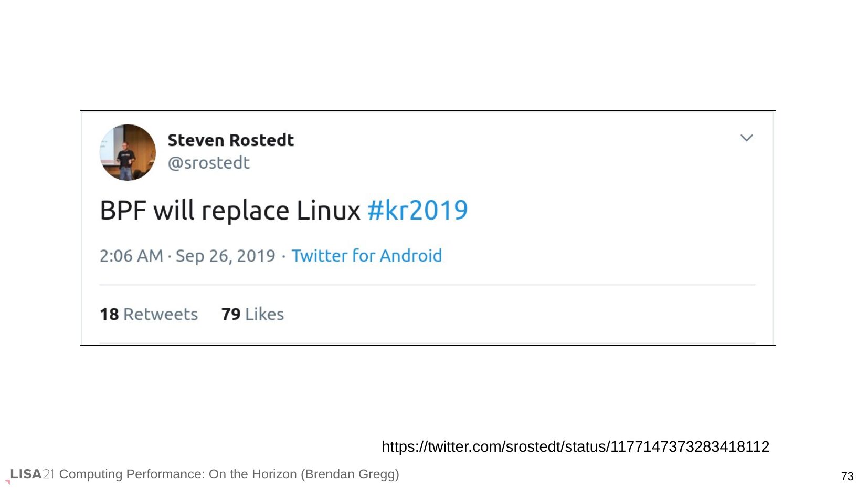Image resolution: width=868 pixels, height=489 pixels.
Task: Click the '21' in the LISA21 logo
Action: pos(49,474)
